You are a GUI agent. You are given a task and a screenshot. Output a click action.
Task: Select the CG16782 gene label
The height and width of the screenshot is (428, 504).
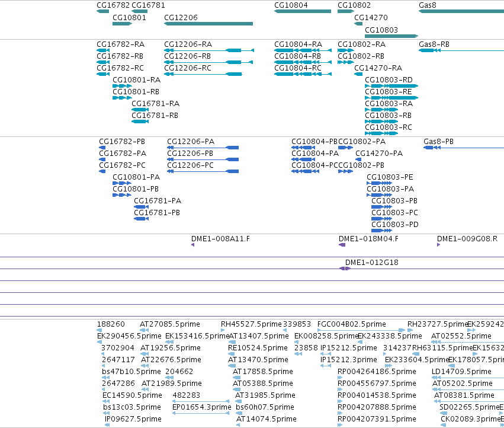click(113, 5)
